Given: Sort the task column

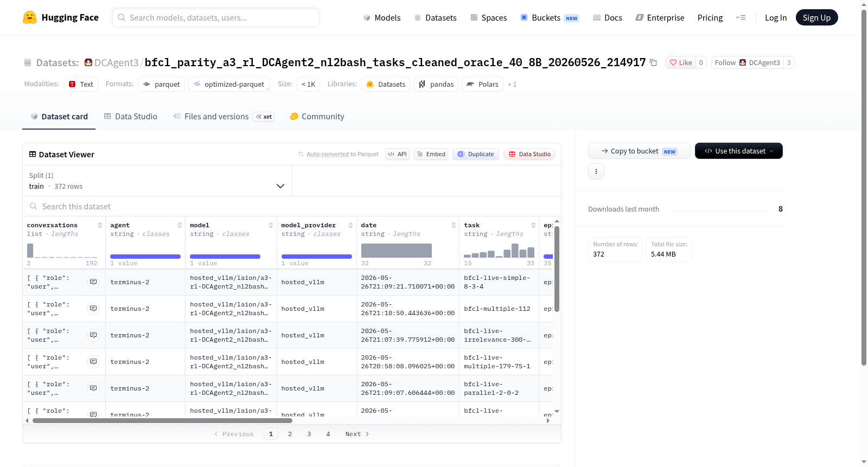Looking at the screenshot, I should point(533,225).
